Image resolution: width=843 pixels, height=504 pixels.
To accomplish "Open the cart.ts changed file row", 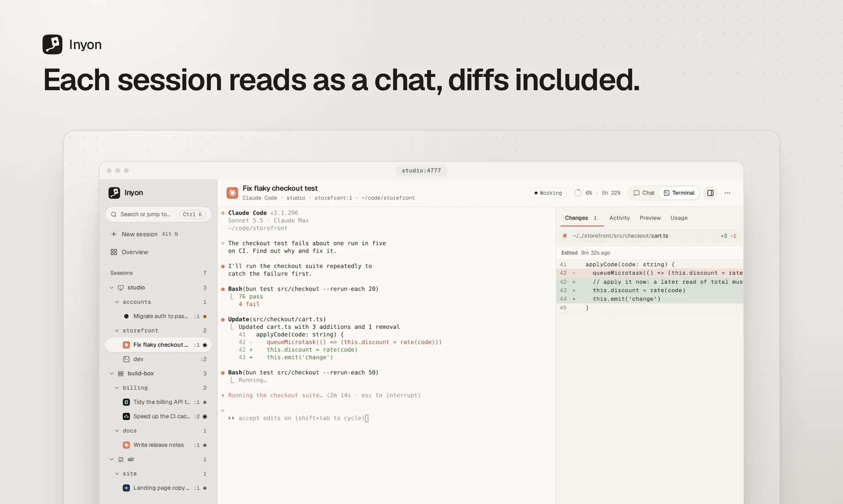I will (x=650, y=236).
